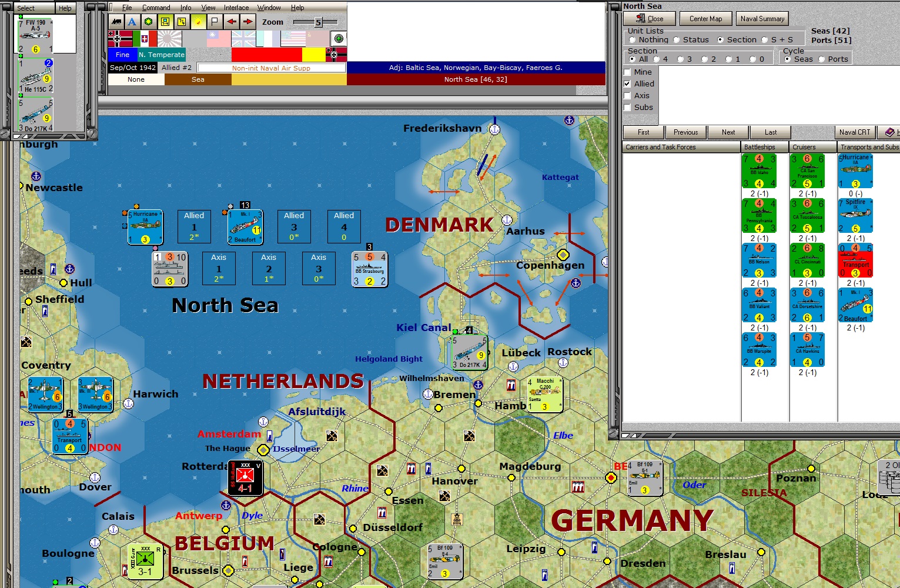The width and height of the screenshot is (900, 588).
Task: Select the United States flag
Action: tap(293, 39)
